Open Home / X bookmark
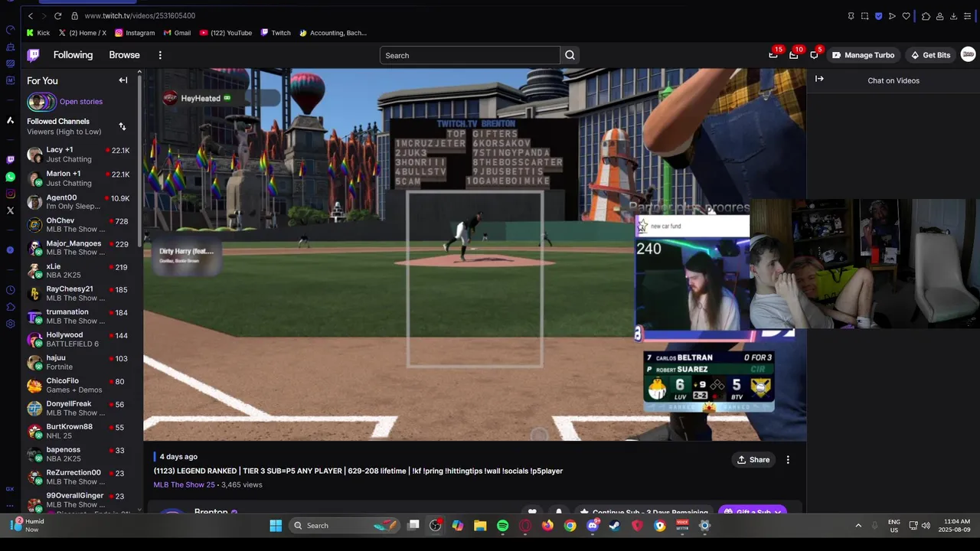This screenshot has height=551, width=980. pos(82,33)
